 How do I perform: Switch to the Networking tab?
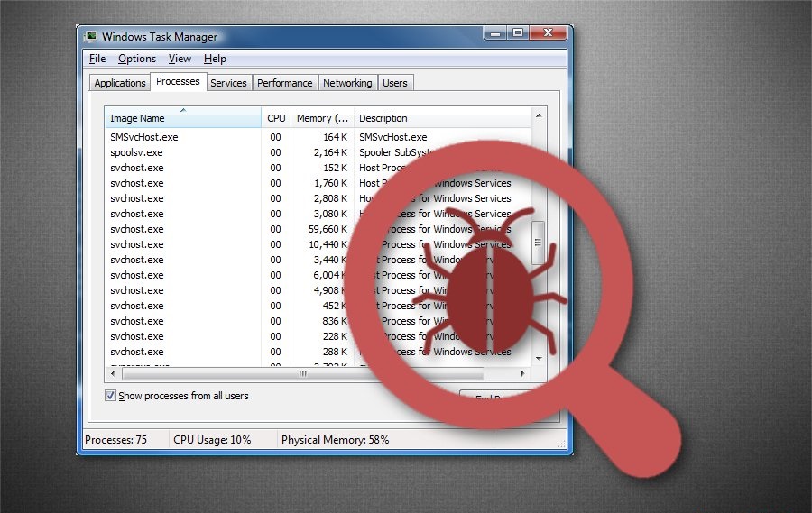tap(347, 83)
